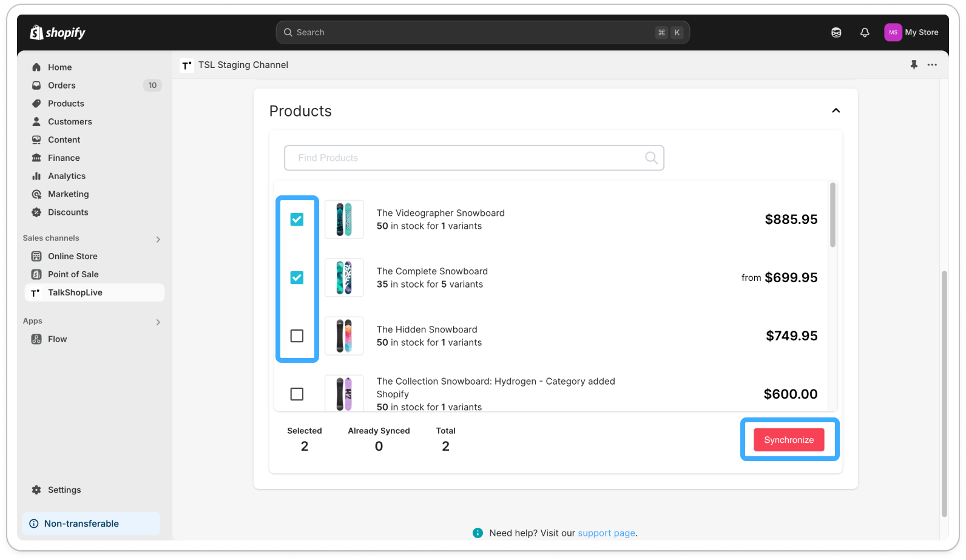Image resolution: width=966 pixels, height=560 pixels.
Task: Expand the Apps chevron
Action: [158, 322]
